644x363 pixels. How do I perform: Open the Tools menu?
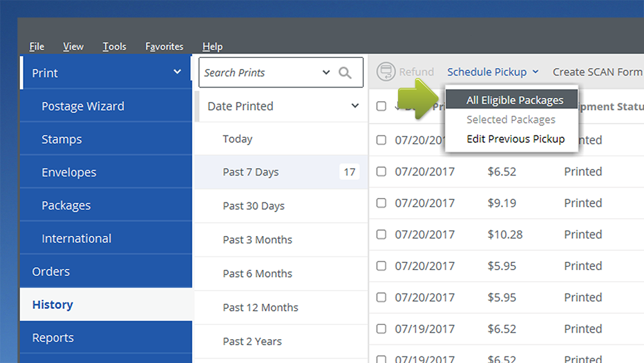114,46
